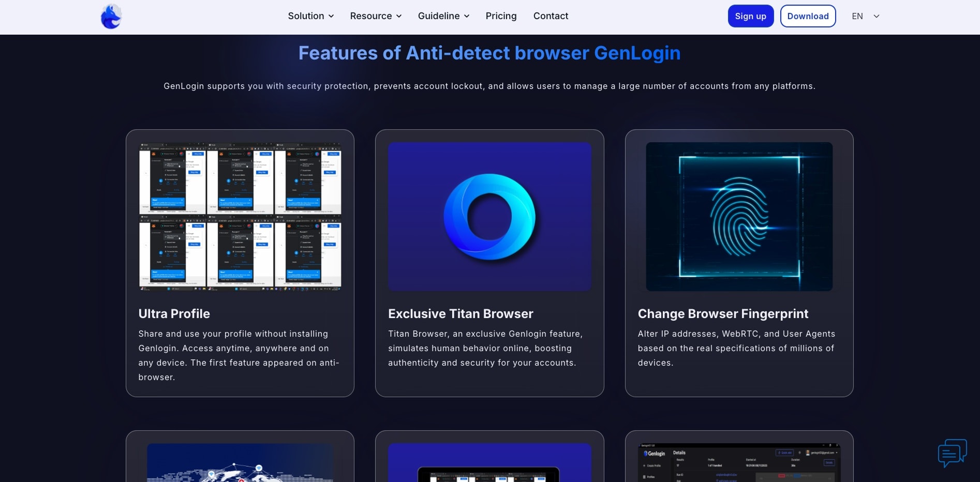Expand the Resource dropdown menu

[376, 16]
